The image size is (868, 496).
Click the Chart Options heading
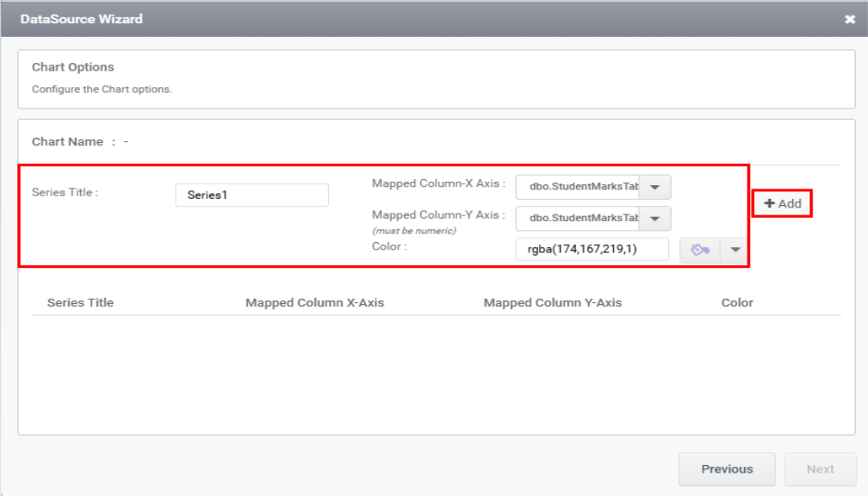73,67
